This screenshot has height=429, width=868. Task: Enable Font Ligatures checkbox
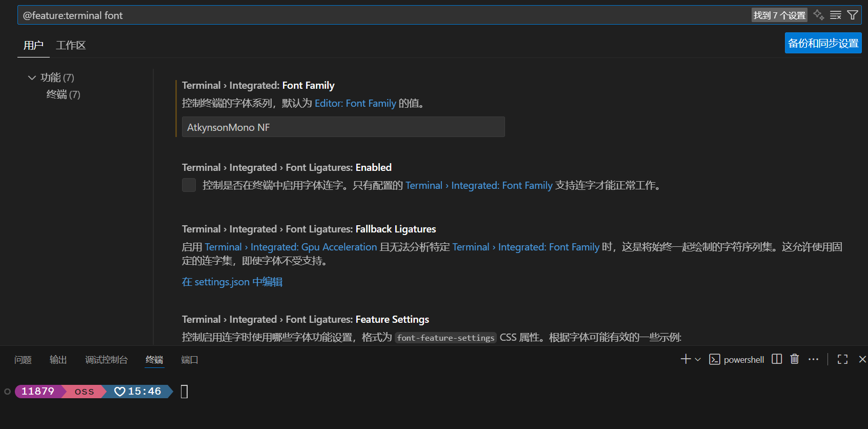[x=189, y=185]
